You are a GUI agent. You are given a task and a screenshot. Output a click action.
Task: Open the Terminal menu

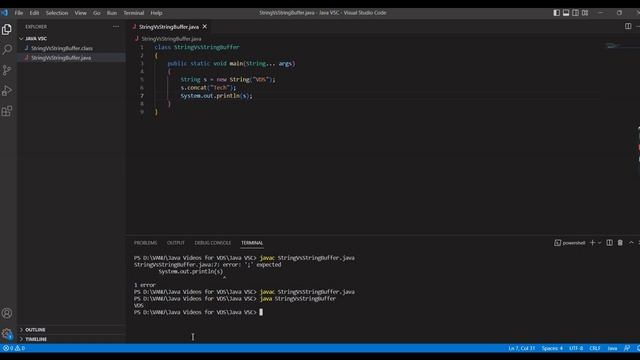click(x=134, y=13)
